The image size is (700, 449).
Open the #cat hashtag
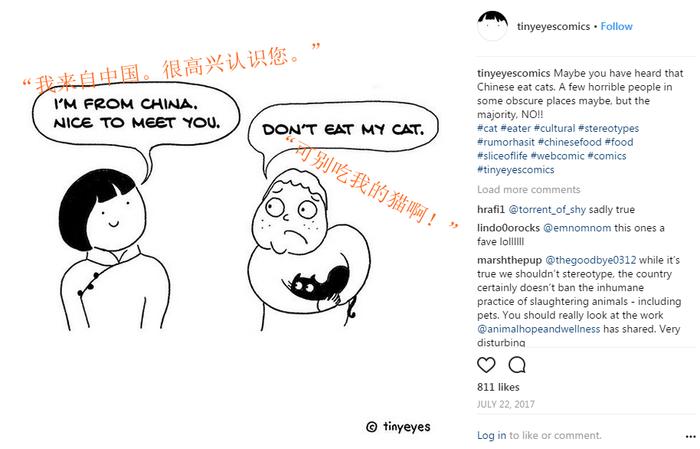487,129
